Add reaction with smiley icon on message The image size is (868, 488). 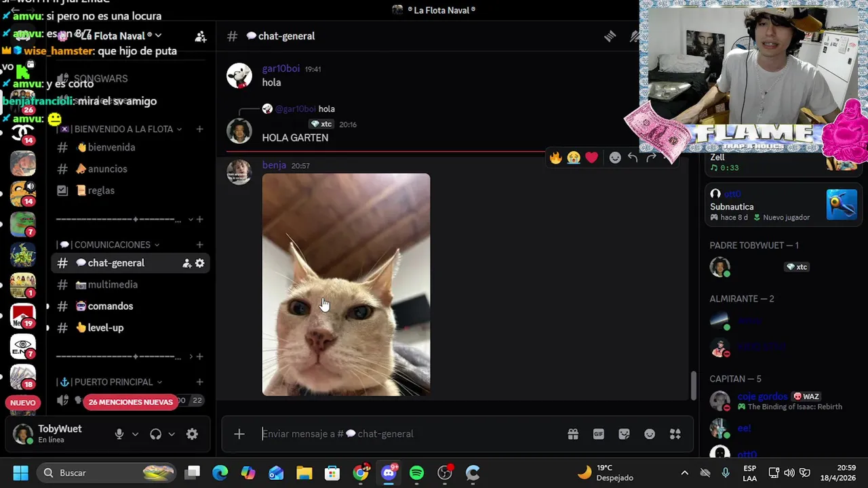click(x=615, y=158)
